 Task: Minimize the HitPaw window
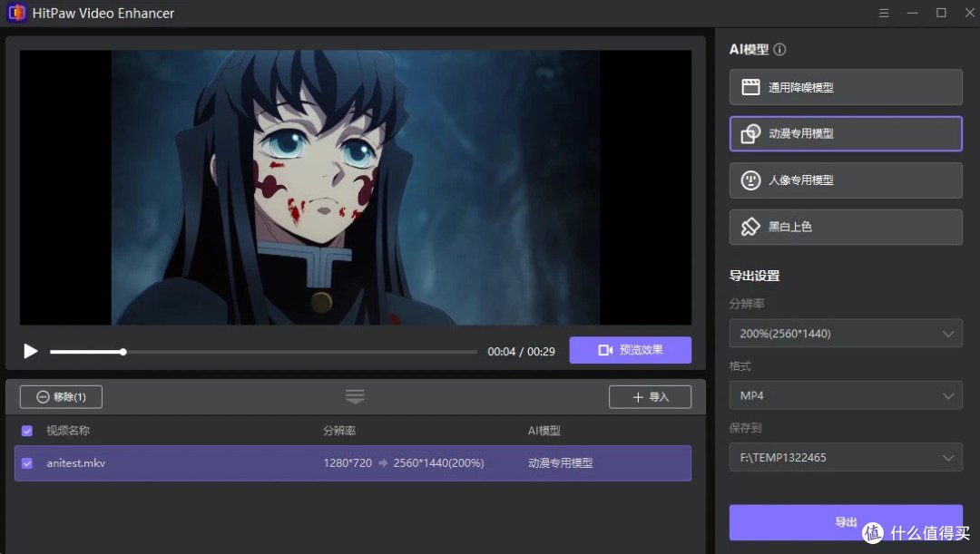pos(913,13)
